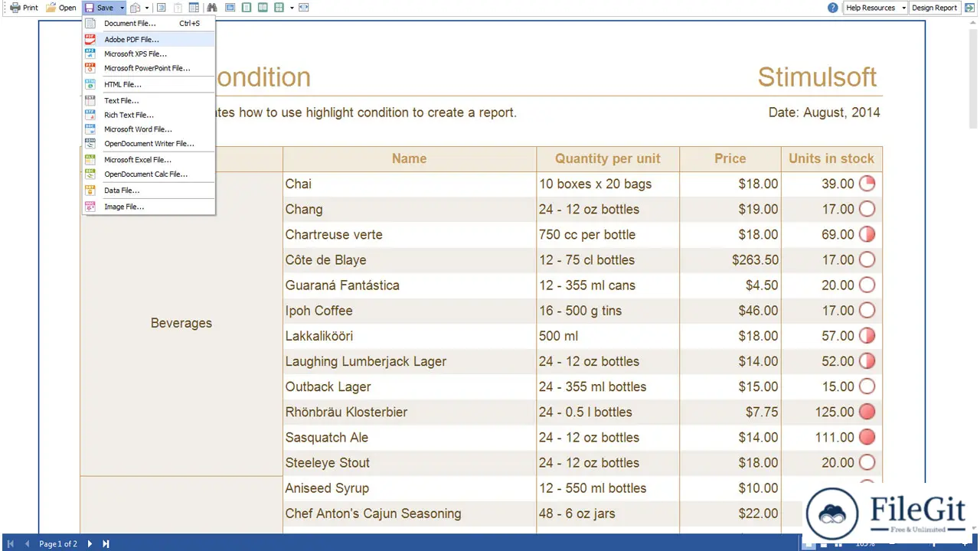This screenshot has width=980, height=551.
Task: Click the '125.00' units in stock value
Action: pyautogui.click(x=835, y=412)
